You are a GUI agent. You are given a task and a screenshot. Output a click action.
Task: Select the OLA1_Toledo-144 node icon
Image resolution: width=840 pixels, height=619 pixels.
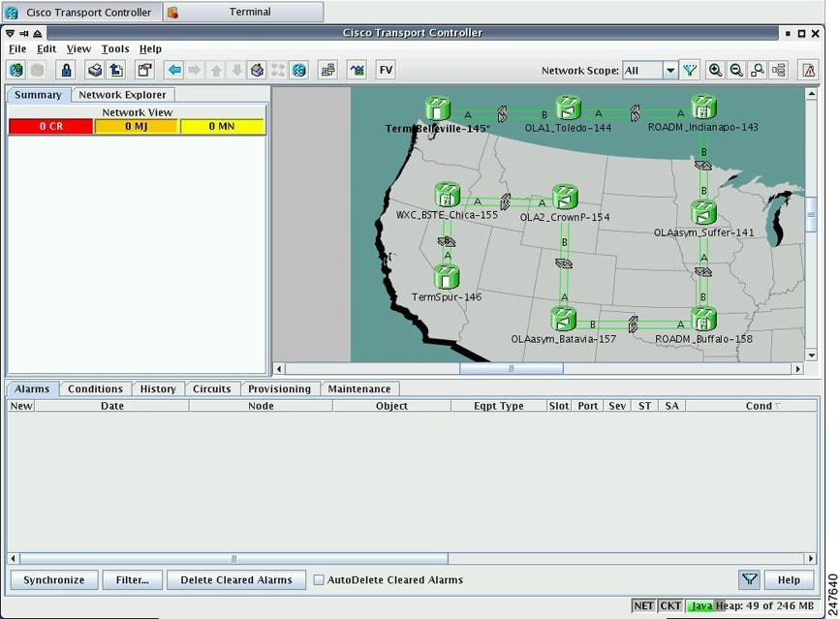pos(569,108)
